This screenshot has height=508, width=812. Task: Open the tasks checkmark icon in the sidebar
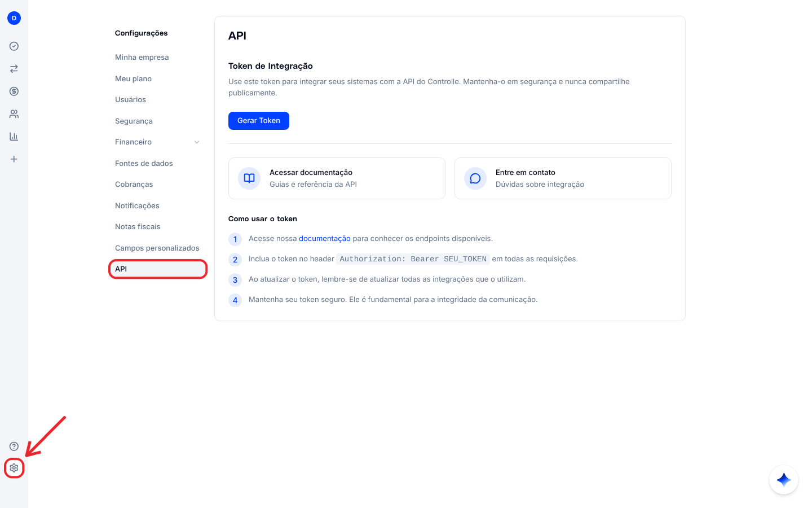(14, 46)
